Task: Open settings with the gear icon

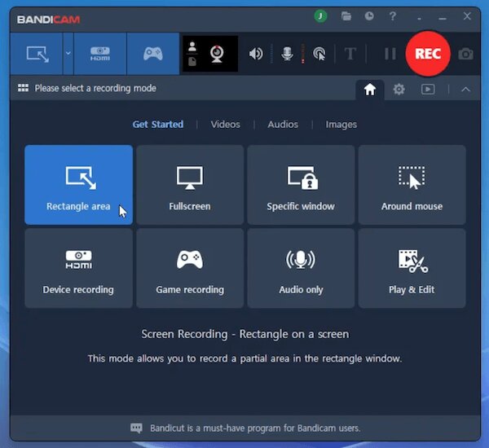Action: pyautogui.click(x=399, y=90)
